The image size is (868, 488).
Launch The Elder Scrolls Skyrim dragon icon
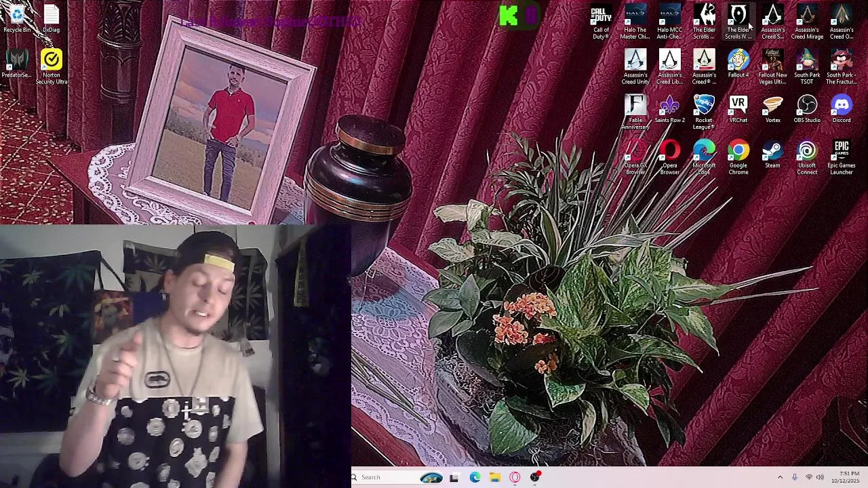coord(704,22)
